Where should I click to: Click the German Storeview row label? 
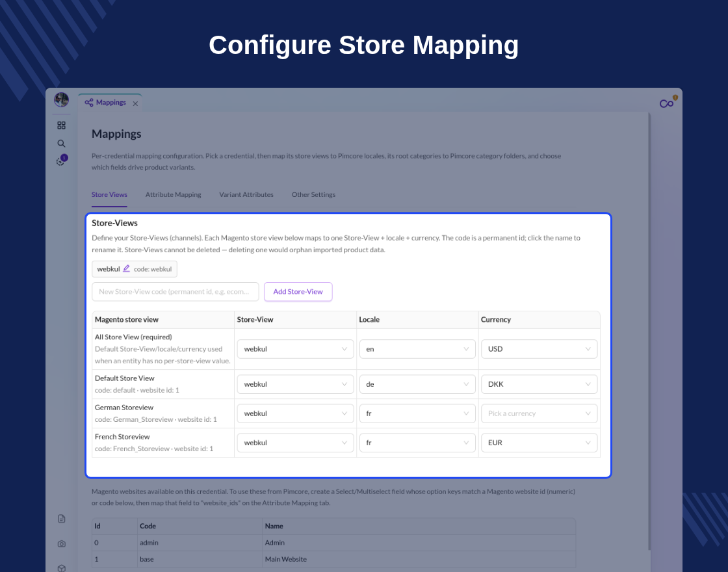[x=124, y=408]
